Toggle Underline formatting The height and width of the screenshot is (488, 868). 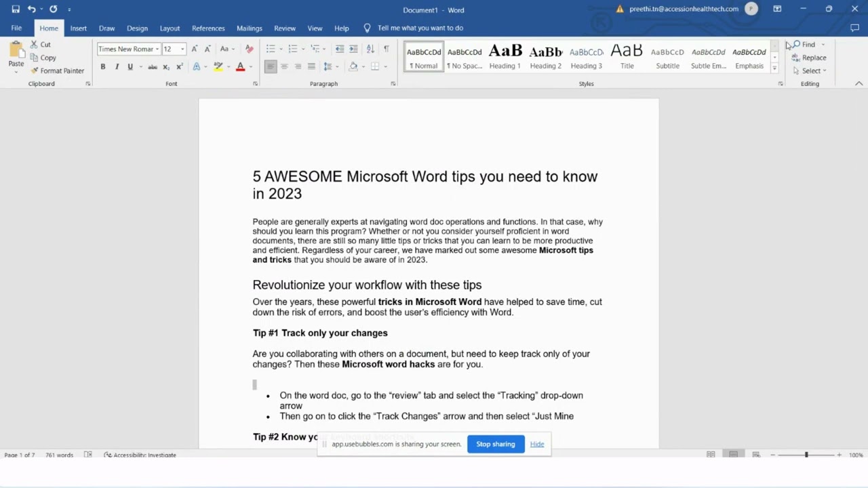point(130,66)
